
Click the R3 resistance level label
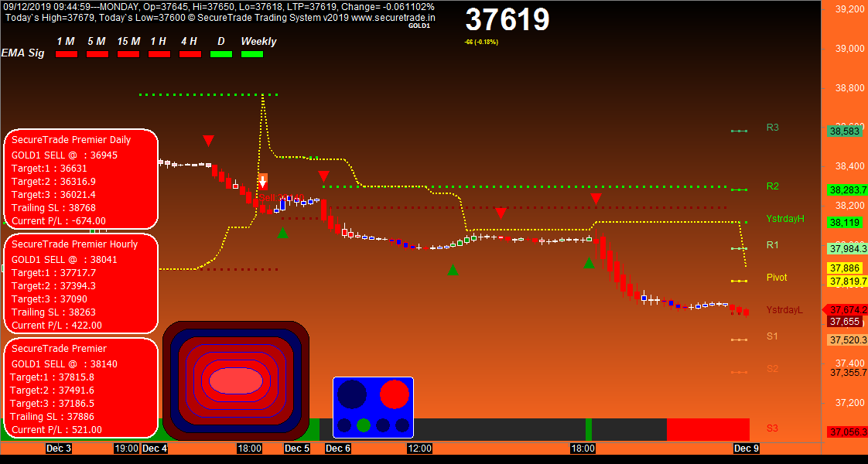tap(773, 128)
